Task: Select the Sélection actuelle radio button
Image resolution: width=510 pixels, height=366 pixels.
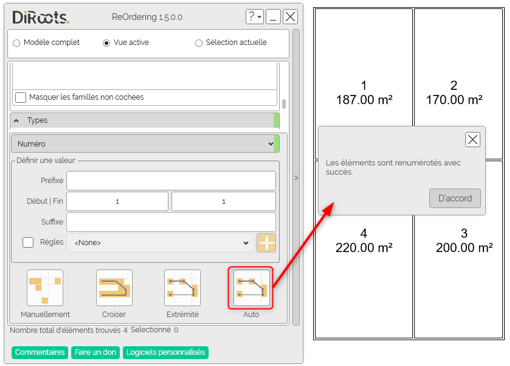Action: [x=199, y=43]
